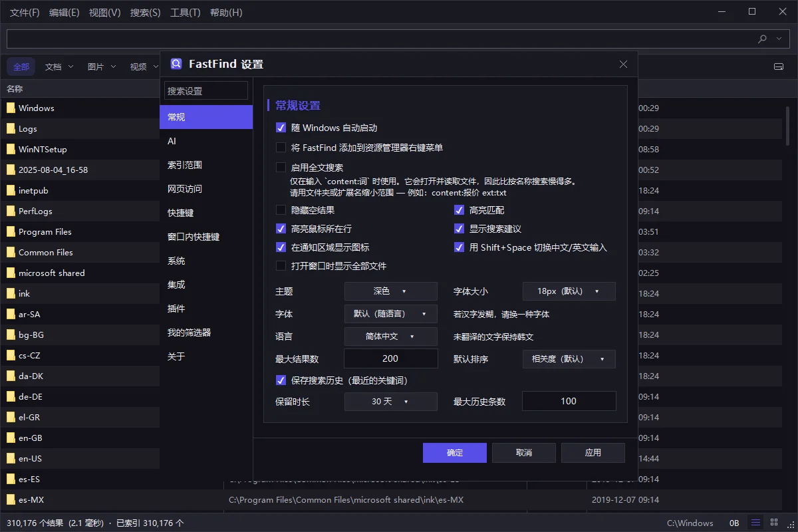
Task: Click the de-DE folder icon
Action: pos(11,396)
